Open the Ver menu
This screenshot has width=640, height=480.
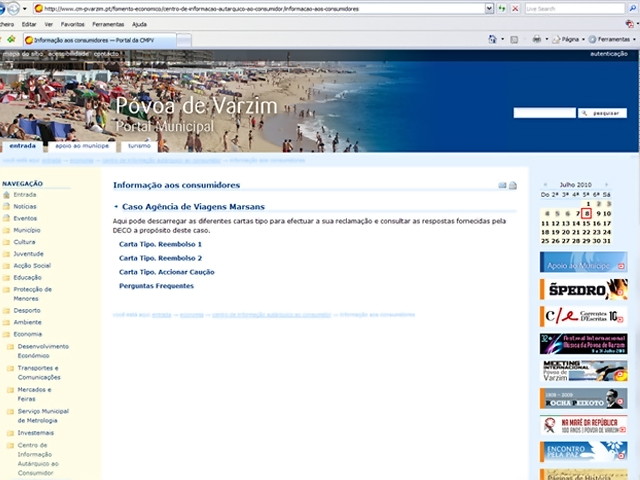(x=49, y=24)
